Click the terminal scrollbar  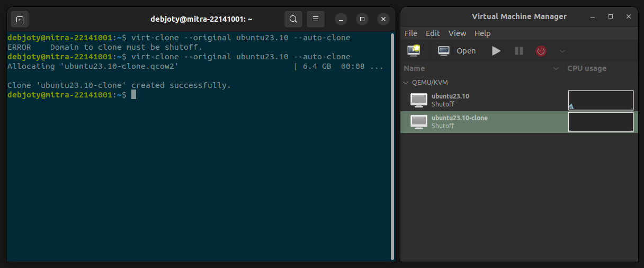pyautogui.click(x=392, y=147)
